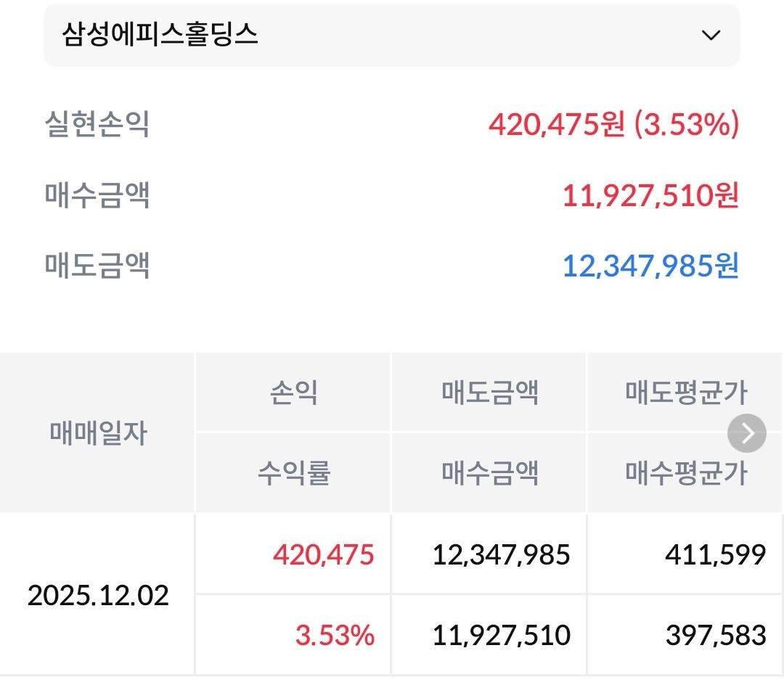Click the red 매수금액 summary value

650,195
